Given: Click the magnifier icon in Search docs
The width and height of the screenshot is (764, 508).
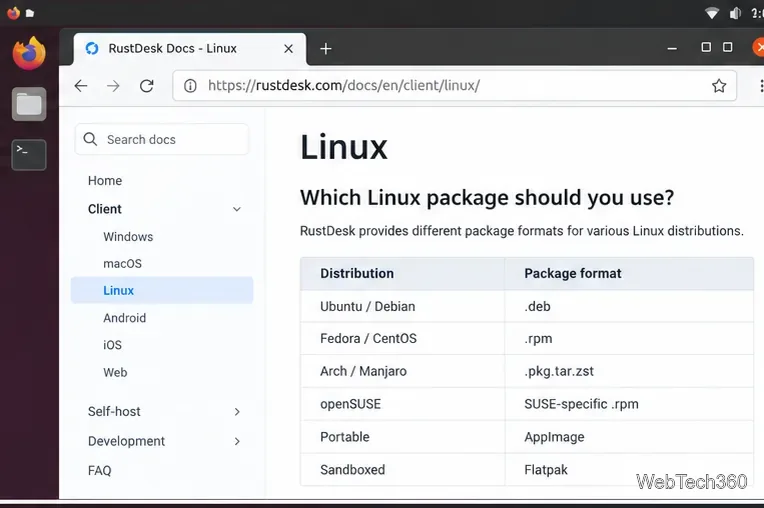Looking at the screenshot, I should [90, 139].
